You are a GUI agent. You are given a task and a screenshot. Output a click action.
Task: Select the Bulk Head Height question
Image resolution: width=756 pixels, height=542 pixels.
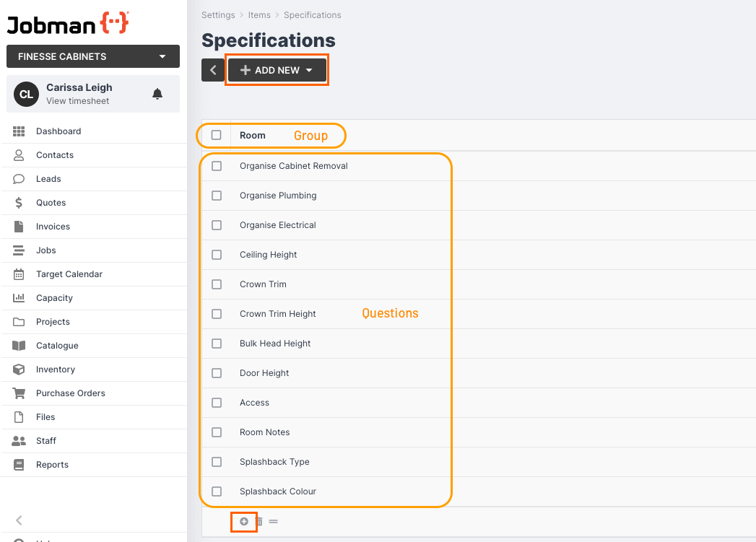tap(275, 344)
